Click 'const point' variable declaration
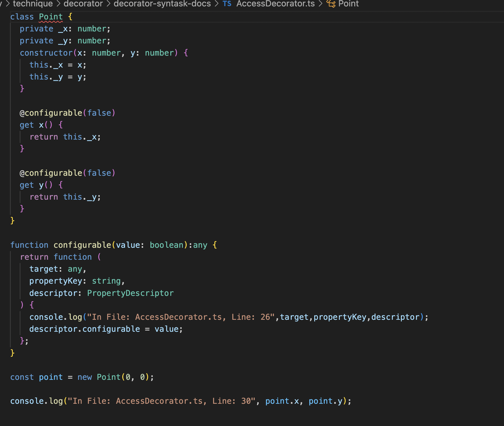Image resolution: width=504 pixels, height=426 pixels. pyautogui.click(x=36, y=377)
